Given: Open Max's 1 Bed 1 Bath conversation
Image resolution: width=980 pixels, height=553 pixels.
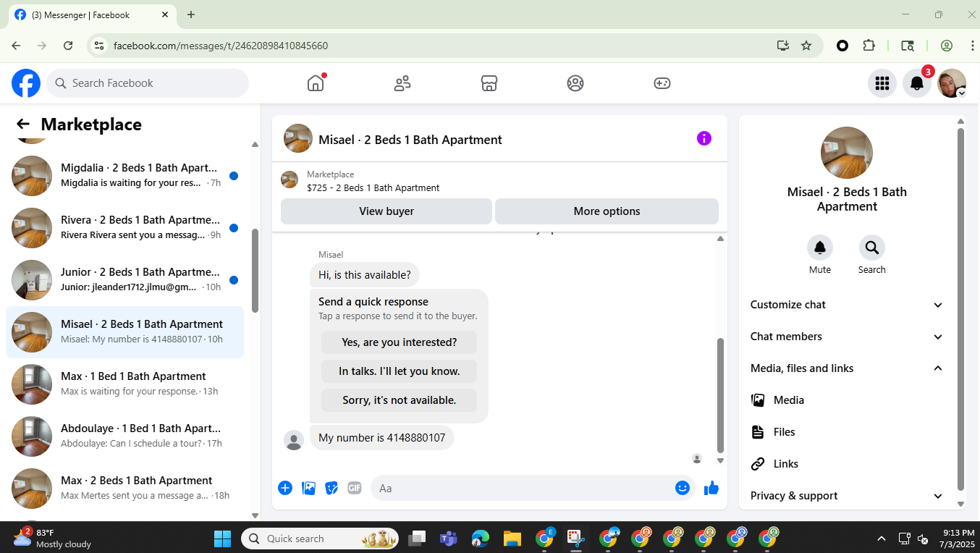Looking at the screenshot, I should click(x=124, y=384).
